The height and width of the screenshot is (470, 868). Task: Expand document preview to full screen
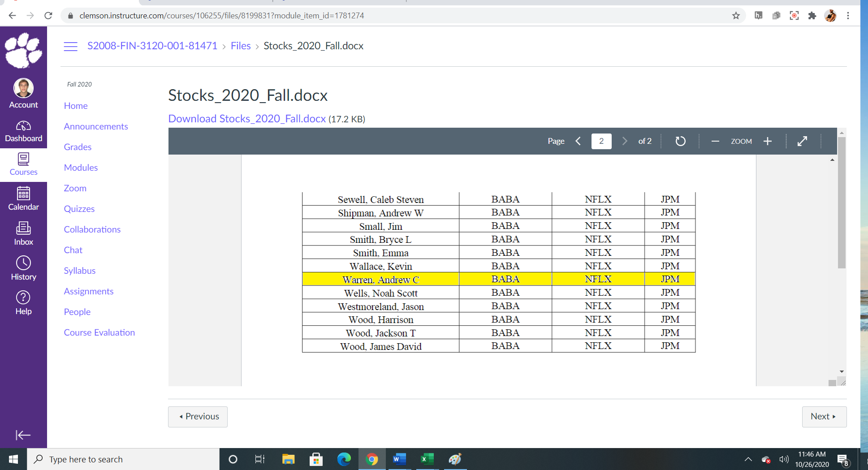click(x=802, y=141)
